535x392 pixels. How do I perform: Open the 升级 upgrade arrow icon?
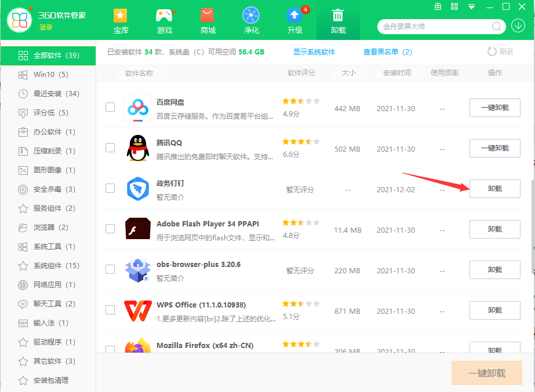(294, 16)
